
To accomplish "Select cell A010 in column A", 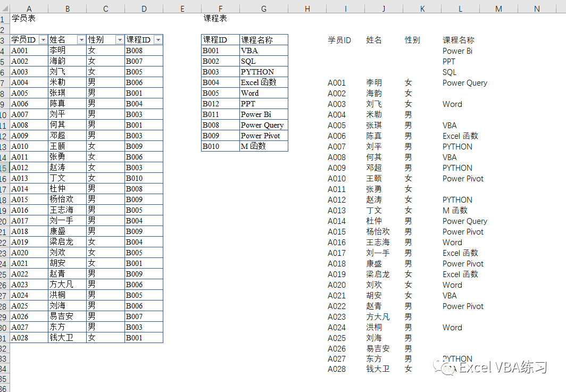I will click(x=29, y=146).
